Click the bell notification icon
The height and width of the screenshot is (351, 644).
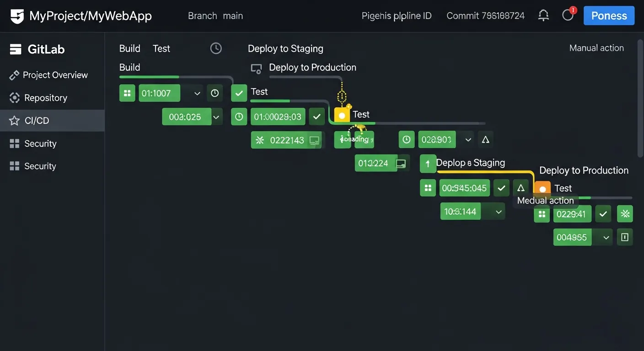(x=543, y=15)
